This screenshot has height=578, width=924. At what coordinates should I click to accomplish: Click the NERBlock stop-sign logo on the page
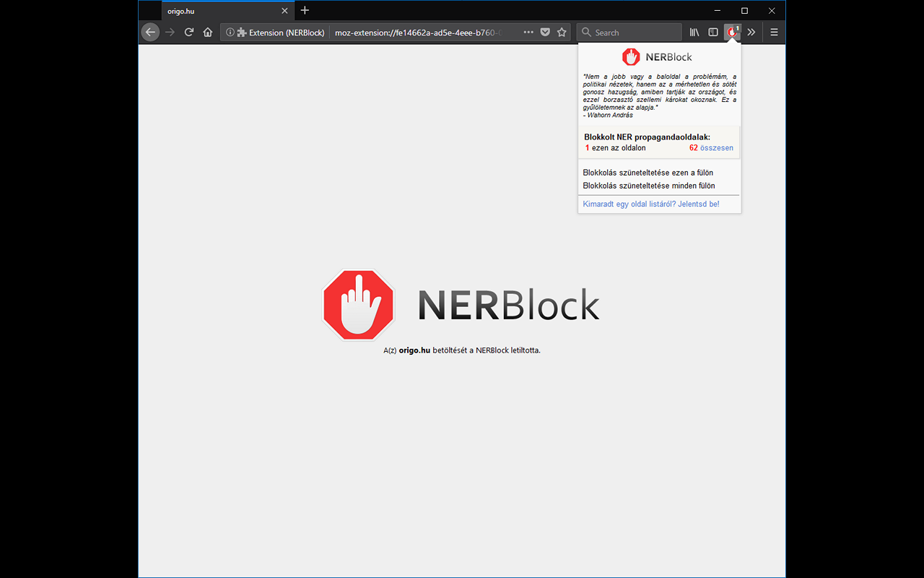(358, 304)
